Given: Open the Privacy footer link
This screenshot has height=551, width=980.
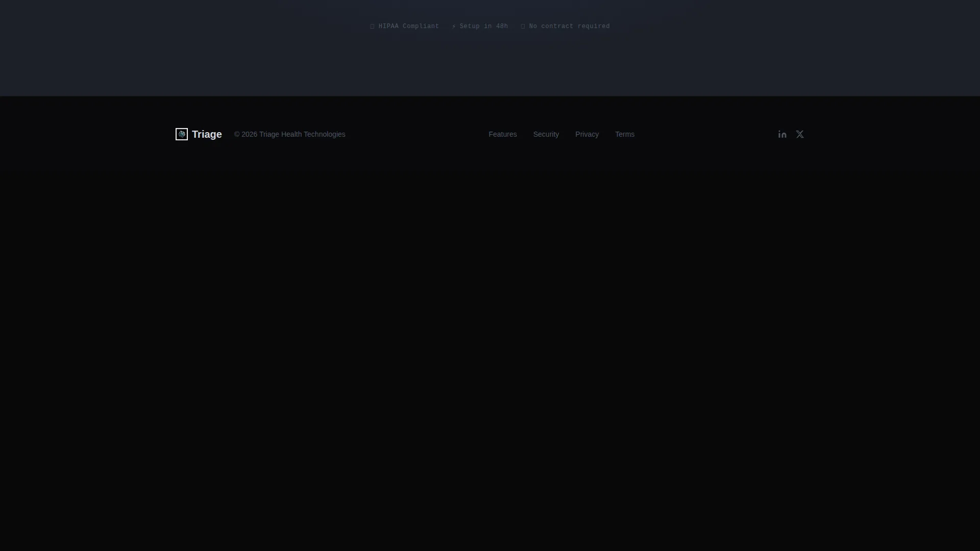Looking at the screenshot, I should (x=587, y=134).
